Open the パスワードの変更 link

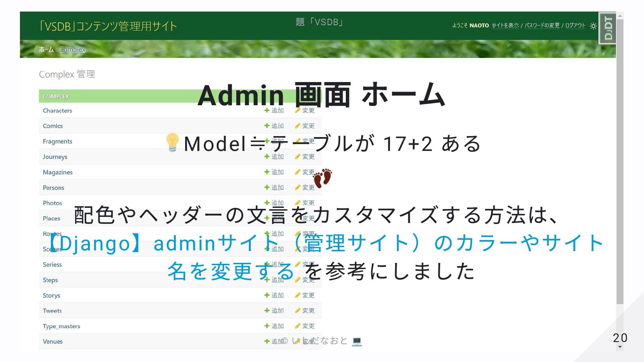coord(542,25)
